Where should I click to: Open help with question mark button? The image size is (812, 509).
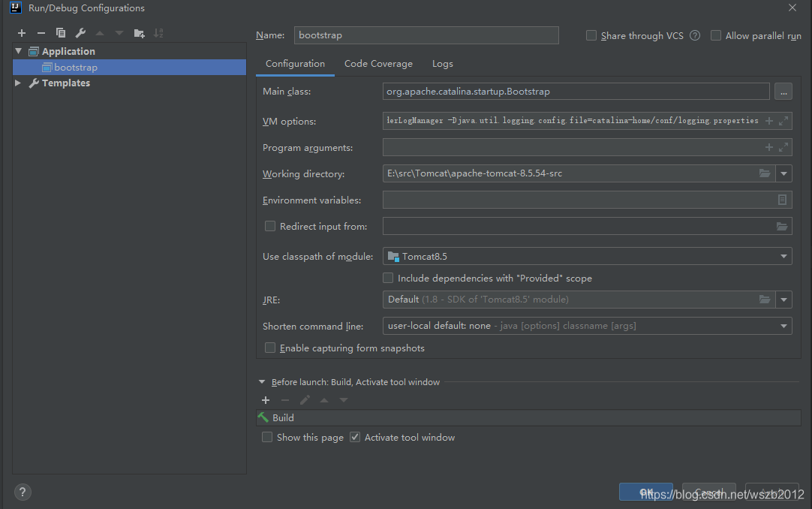point(23,492)
